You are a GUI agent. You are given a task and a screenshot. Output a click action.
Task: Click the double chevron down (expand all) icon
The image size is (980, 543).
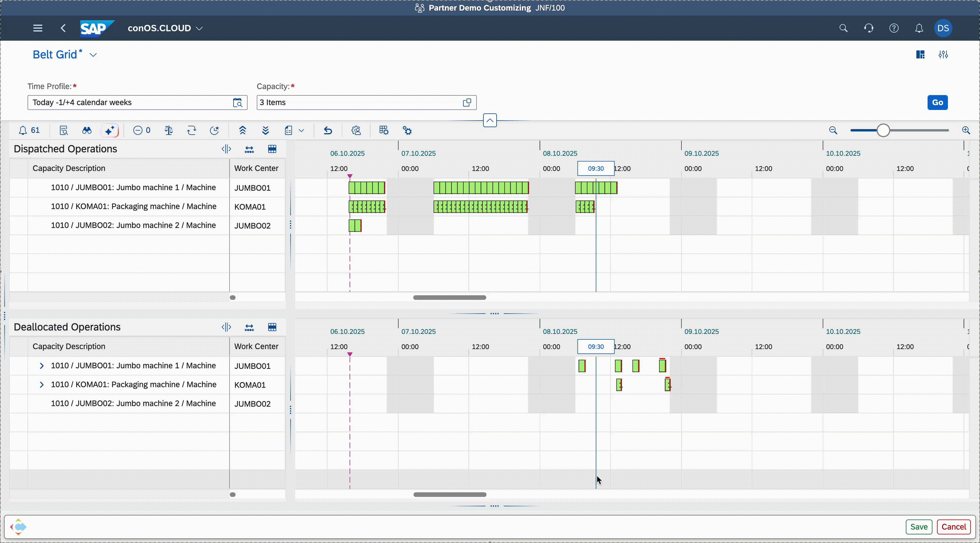click(266, 131)
